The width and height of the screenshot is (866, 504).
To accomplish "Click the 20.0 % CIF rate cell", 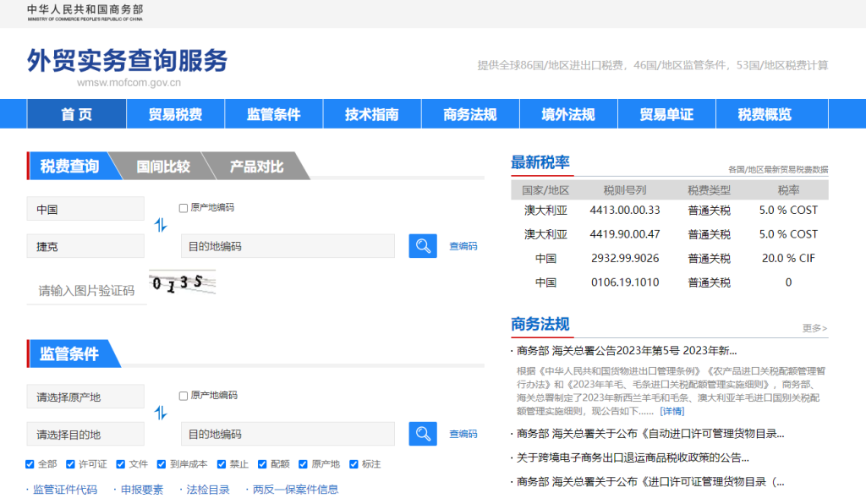I will click(x=788, y=259).
